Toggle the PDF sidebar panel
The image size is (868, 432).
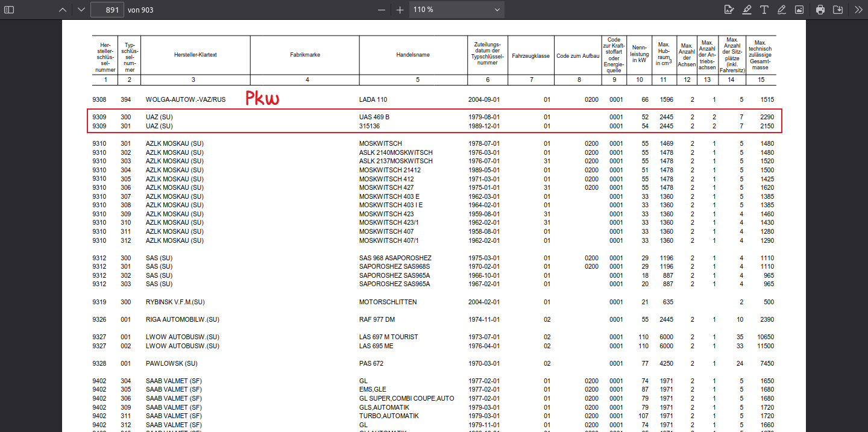click(x=9, y=10)
